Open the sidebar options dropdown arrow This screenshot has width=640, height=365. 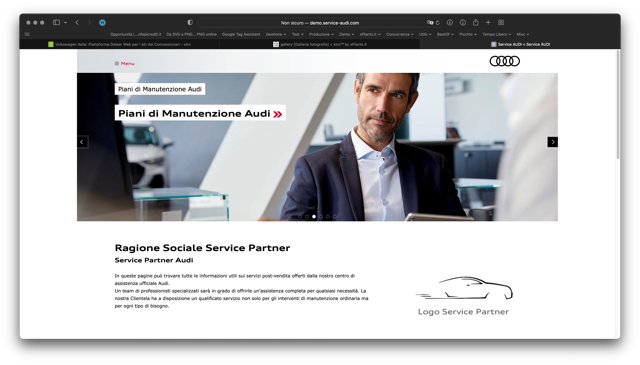point(65,23)
